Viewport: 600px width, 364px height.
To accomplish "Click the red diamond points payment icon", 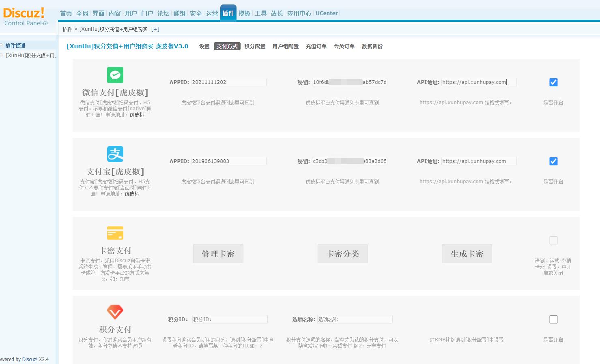I will 115,312.
